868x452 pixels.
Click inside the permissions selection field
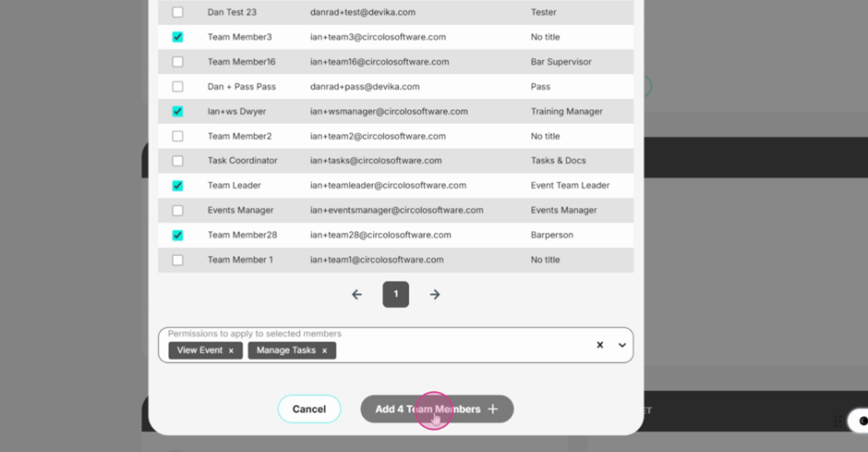pos(462,349)
